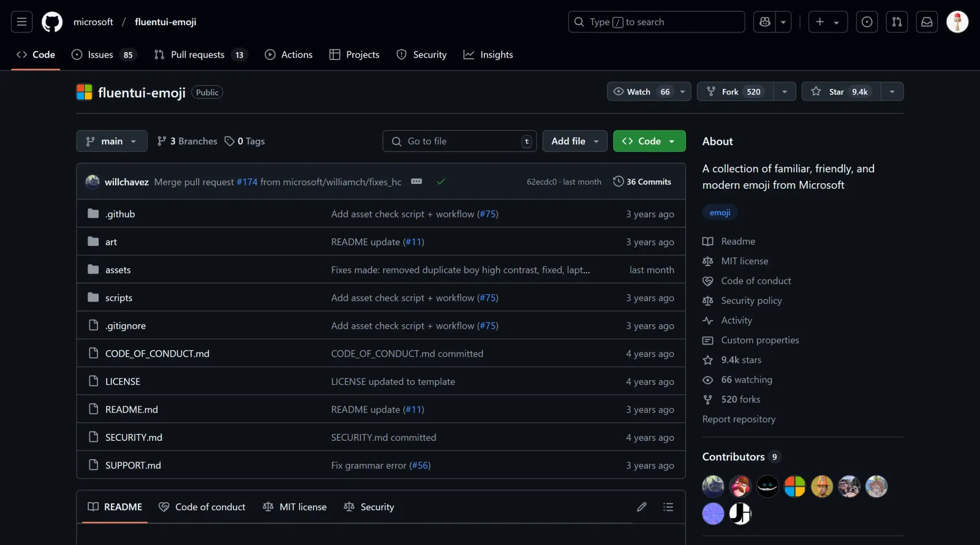Open the Projects tab
The width and height of the screenshot is (980, 545).
coord(354,55)
